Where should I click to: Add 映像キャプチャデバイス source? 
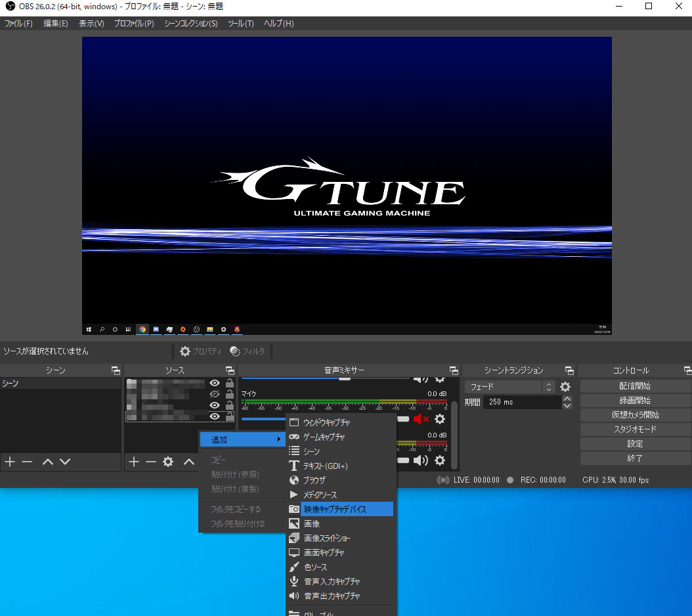(339, 509)
